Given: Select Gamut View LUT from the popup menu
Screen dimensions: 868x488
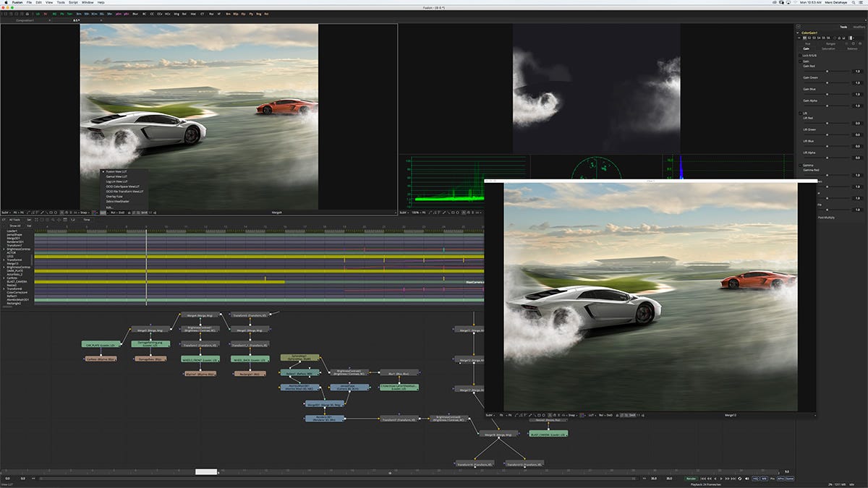Looking at the screenshot, I should [x=116, y=176].
